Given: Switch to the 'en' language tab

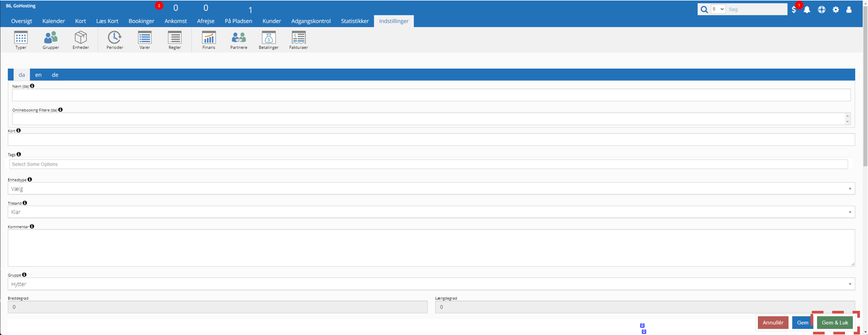Looking at the screenshot, I should pos(38,75).
